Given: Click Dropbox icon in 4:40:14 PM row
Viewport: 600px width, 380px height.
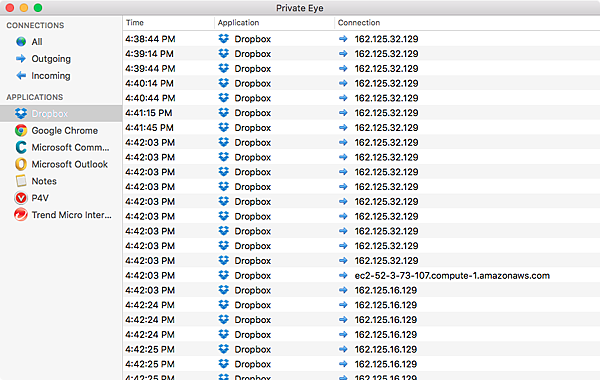Looking at the screenshot, I should click(x=223, y=83).
